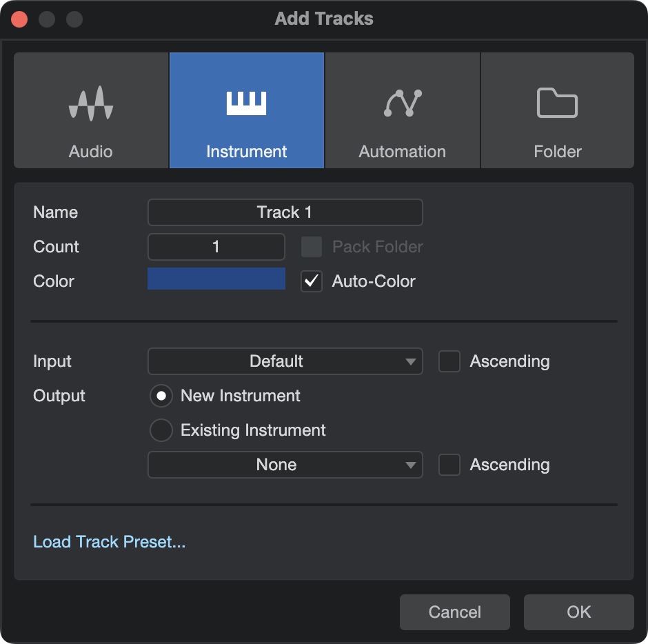Viewport: 648px width, 644px height.
Task: Select the Instrument piano keys icon
Action: pos(246,103)
